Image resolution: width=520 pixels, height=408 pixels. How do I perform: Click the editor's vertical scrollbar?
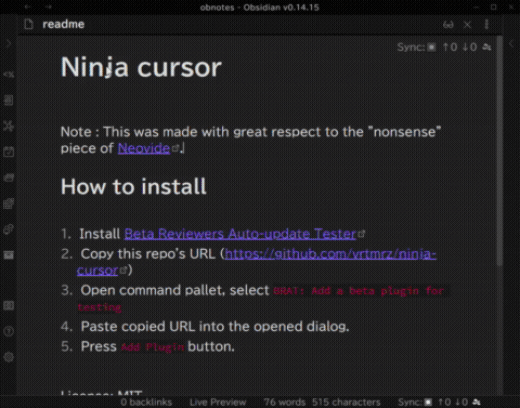click(x=499, y=151)
